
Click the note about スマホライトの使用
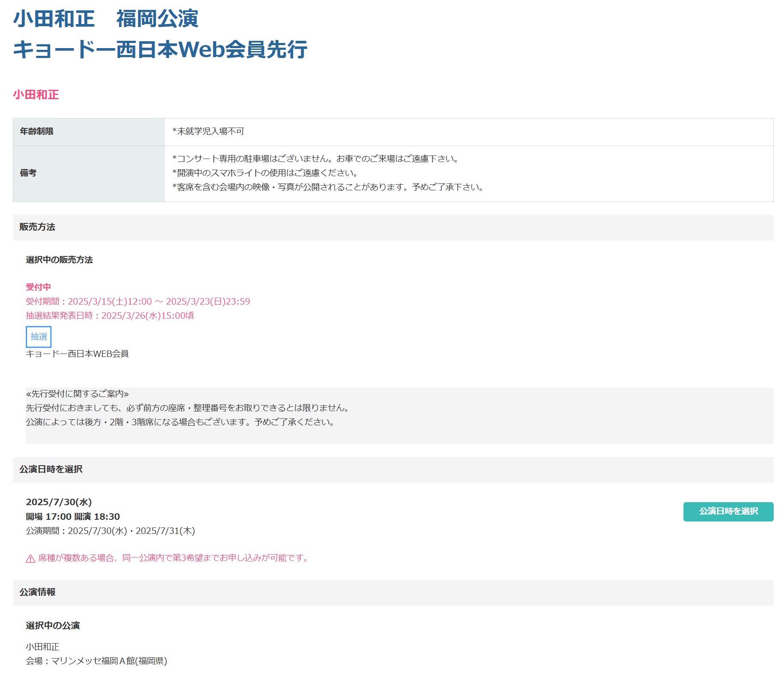point(266,173)
